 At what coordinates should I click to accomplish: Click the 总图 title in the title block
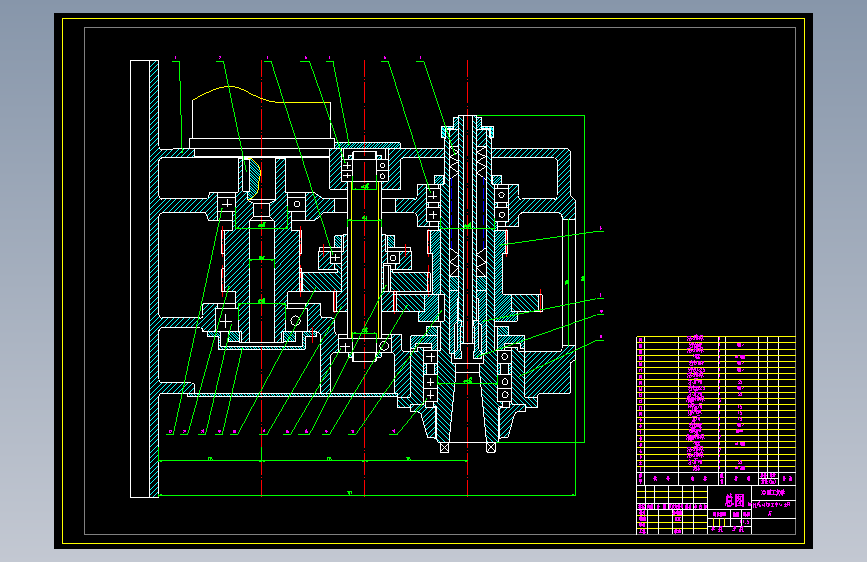pos(735,501)
